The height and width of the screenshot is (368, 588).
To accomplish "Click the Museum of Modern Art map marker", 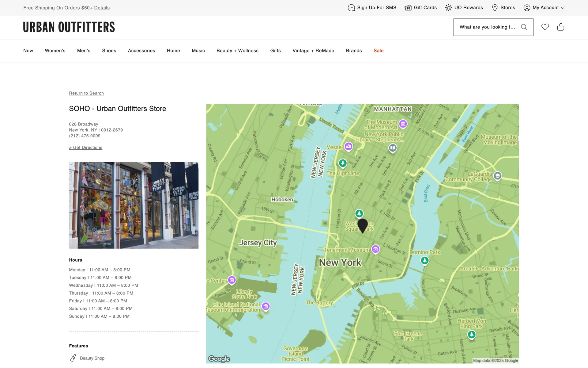I will click(x=403, y=124).
